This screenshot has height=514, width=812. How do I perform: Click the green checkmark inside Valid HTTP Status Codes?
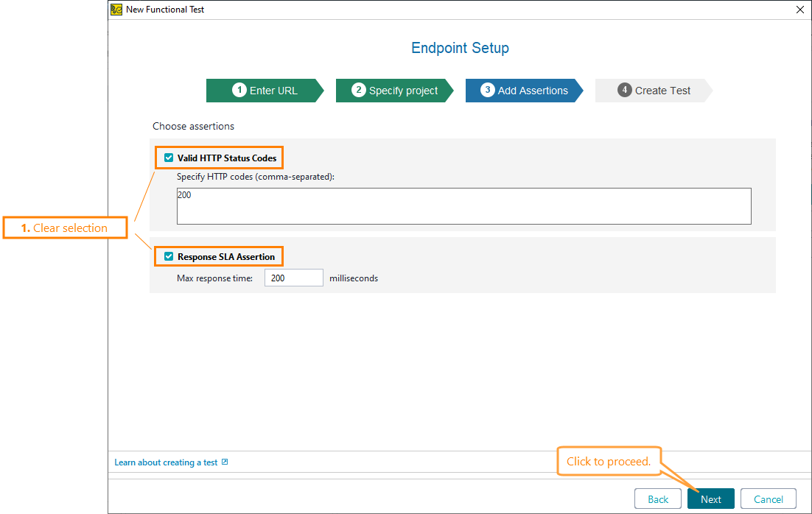click(x=169, y=157)
